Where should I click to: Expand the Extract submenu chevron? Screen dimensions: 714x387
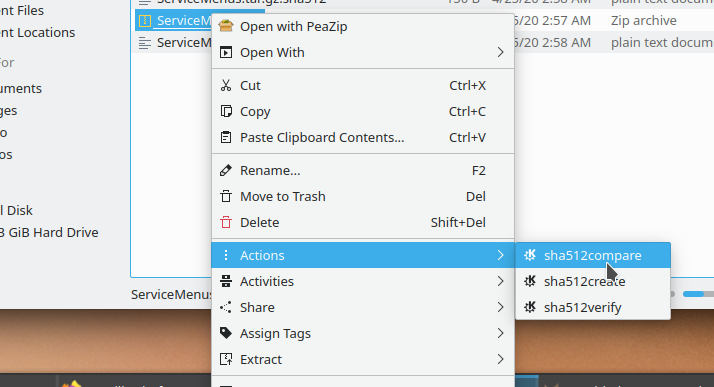pyautogui.click(x=500, y=359)
